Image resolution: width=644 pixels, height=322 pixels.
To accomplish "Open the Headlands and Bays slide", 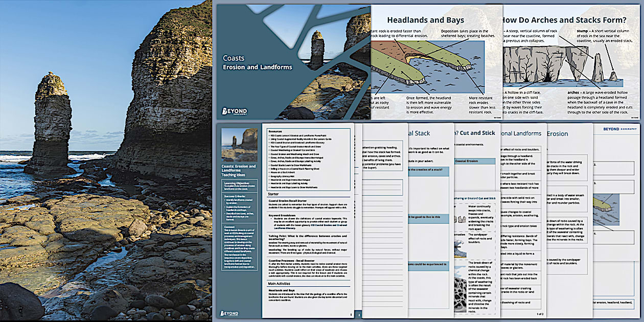I will point(425,62).
